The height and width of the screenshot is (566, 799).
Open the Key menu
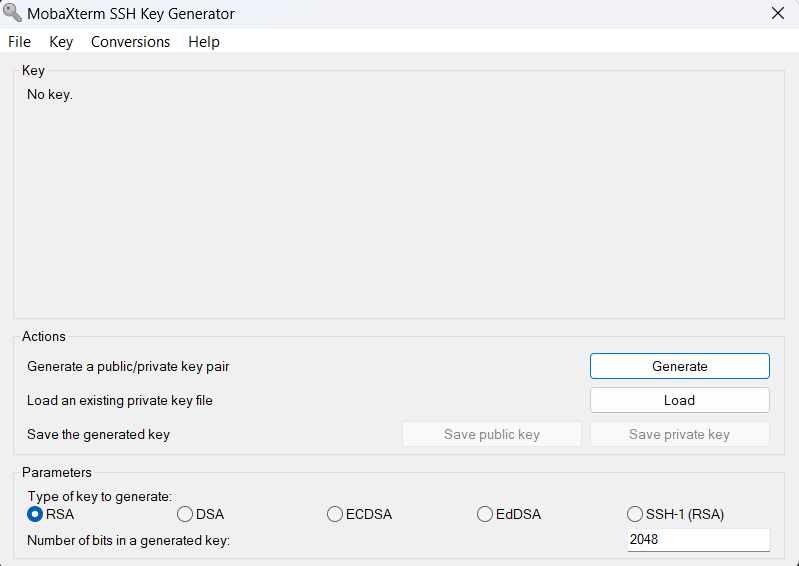click(x=61, y=42)
